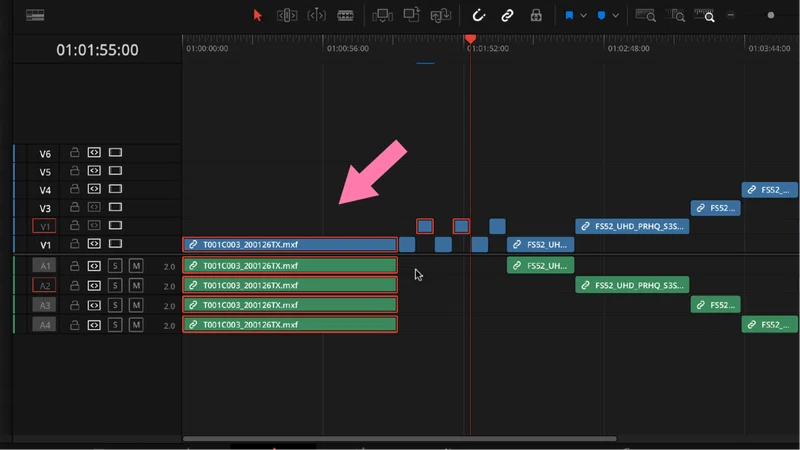
Task: Toggle auto select on track A4
Action: pos(94,325)
